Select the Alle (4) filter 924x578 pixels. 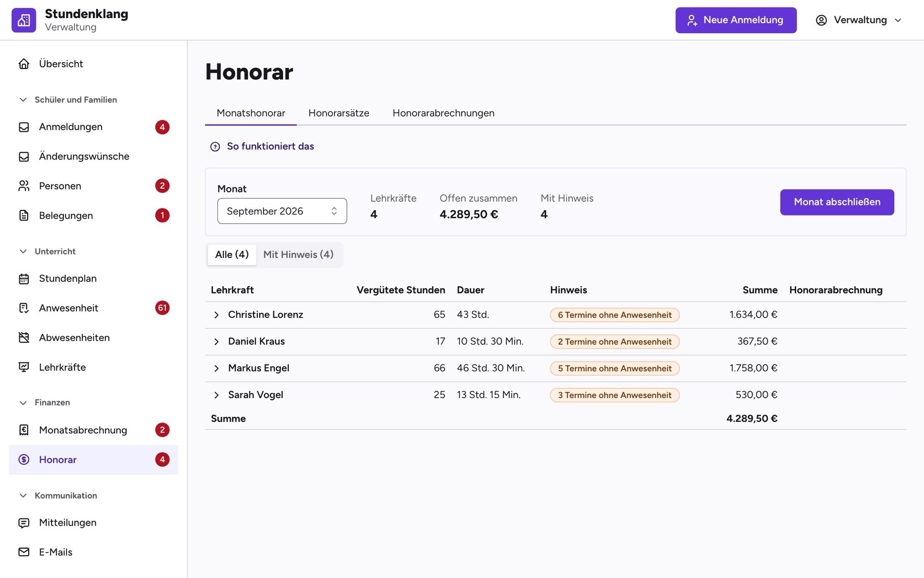232,255
